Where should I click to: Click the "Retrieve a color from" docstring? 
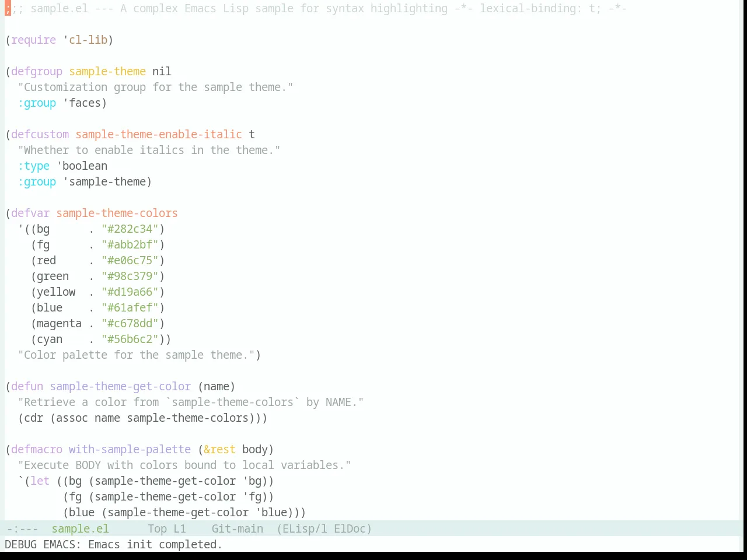coord(191,402)
